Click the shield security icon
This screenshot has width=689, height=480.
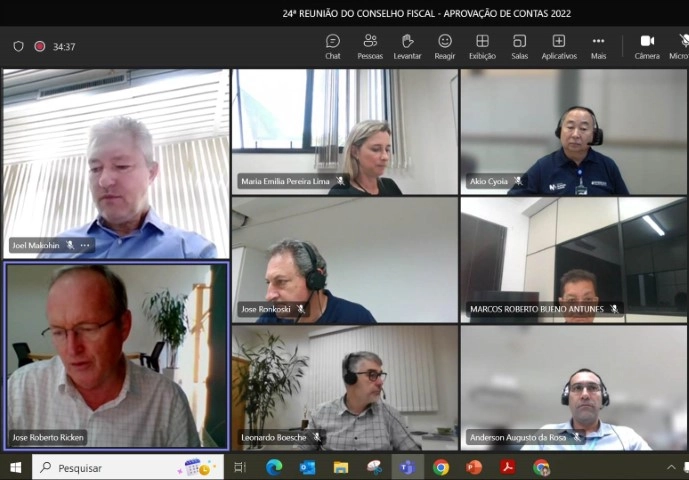[18, 47]
